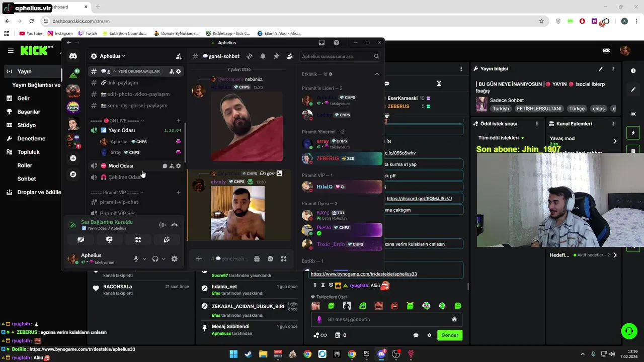Open Discord help question mark icon
644x362 pixels.
[x=336, y=43]
